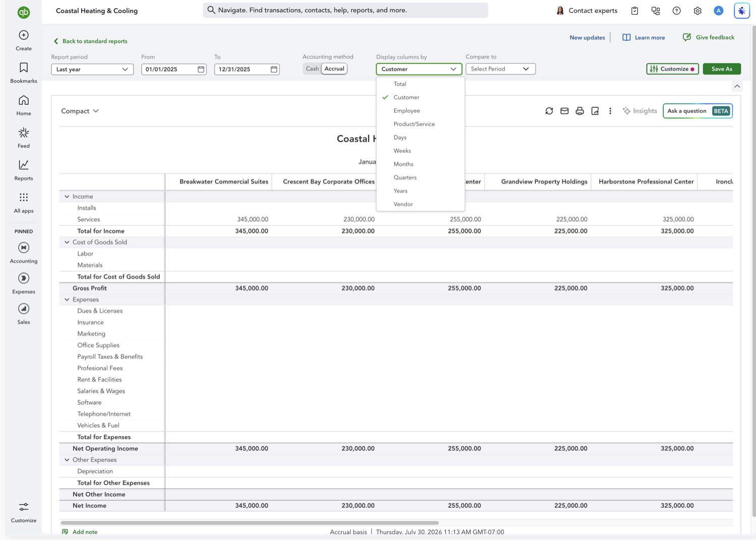Viewport: 756px width, 540px height.
Task: Select Accrual accounting method
Action: (334, 69)
